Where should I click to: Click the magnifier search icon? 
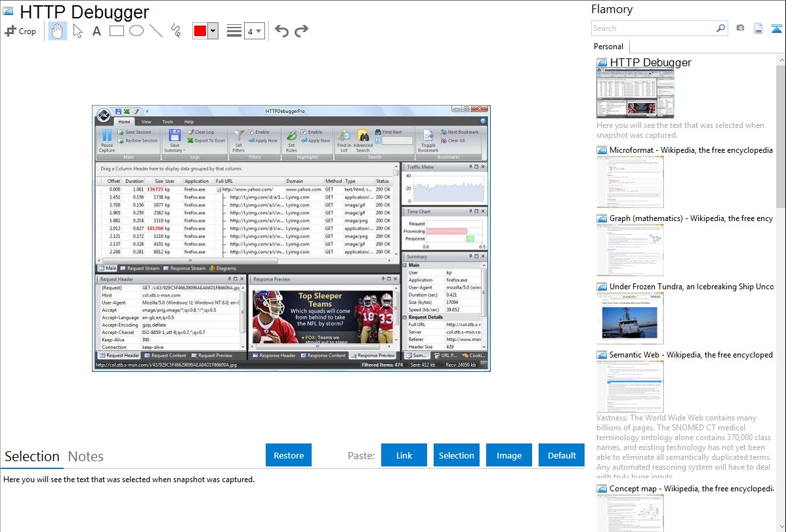720,28
